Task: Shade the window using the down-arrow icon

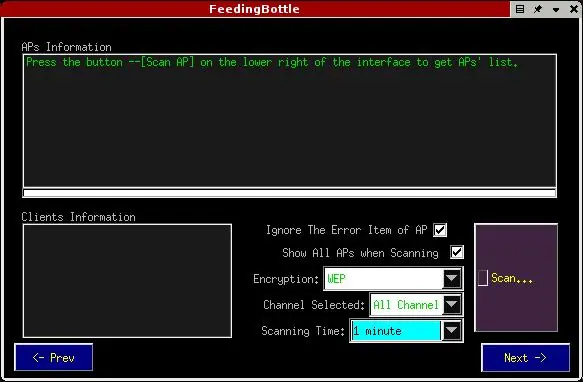Action: 556,10
